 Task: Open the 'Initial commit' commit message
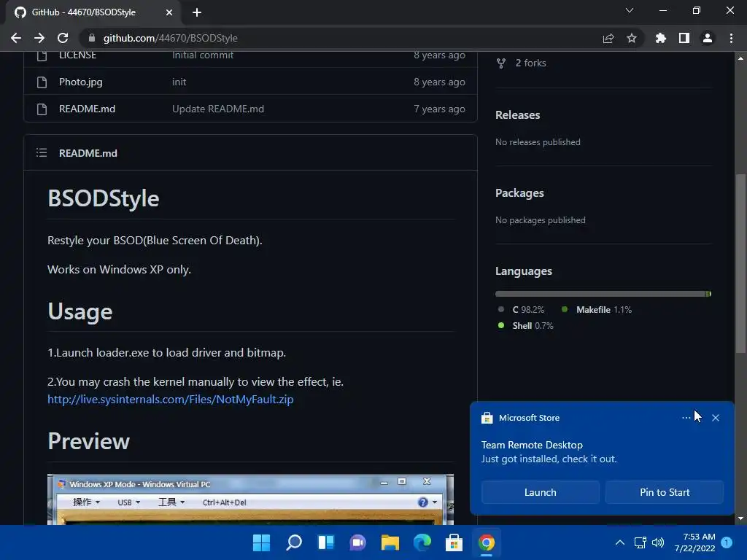[203, 55]
